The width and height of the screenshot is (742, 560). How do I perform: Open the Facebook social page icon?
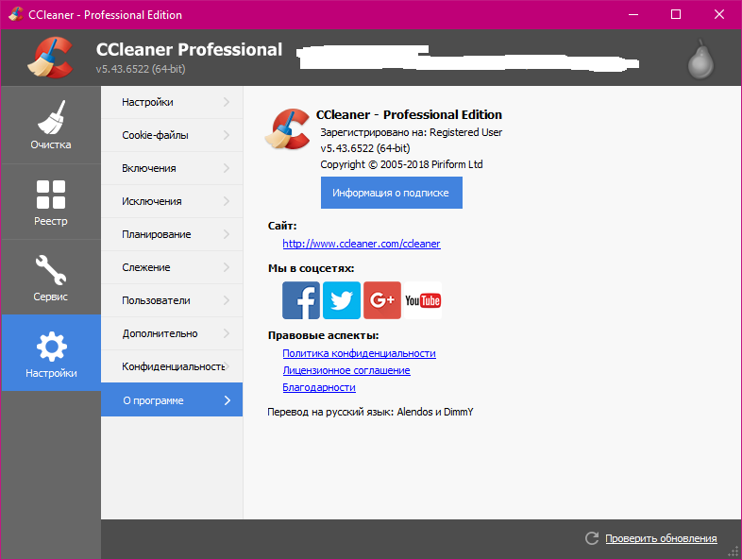(301, 300)
